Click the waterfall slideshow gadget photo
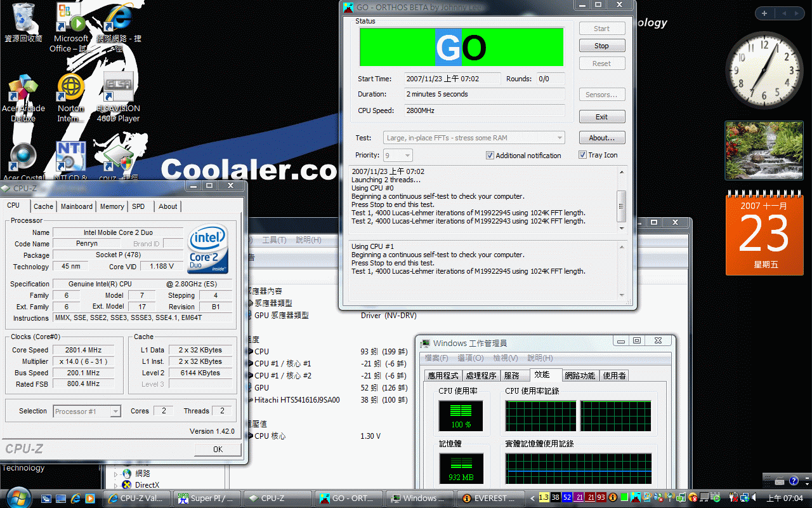Viewport: 812px width, 508px height. pos(764,150)
